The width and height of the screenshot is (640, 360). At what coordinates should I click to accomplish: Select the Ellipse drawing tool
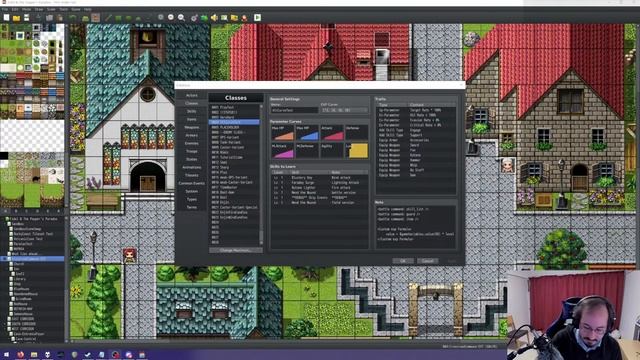(x=129, y=18)
